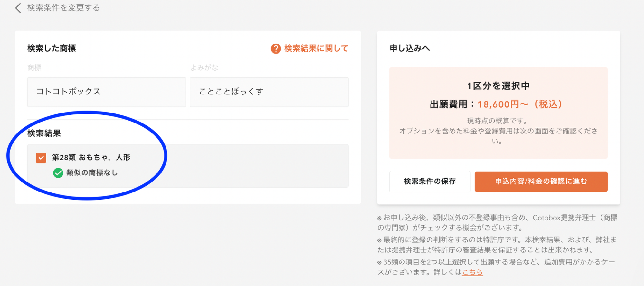Screen dimensions: 644x286
Task: Click the よみがな field label
Action: [x=204, y=68]
